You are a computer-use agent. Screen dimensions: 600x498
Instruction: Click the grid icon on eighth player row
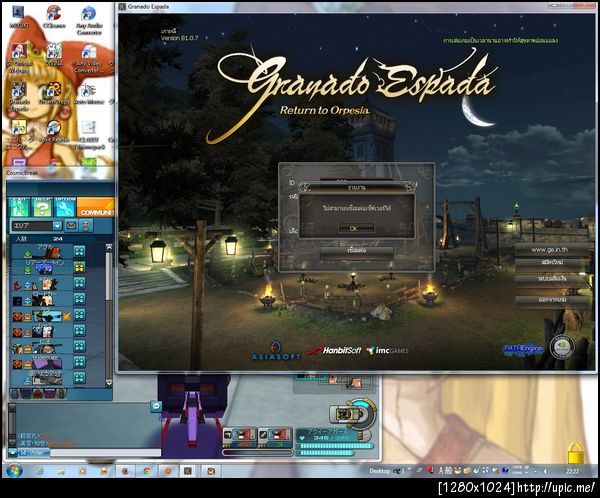79,362
